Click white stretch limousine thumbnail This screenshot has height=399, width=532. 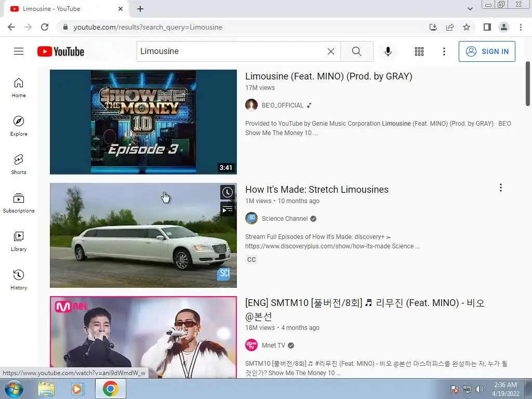click(x=143, y=235)
